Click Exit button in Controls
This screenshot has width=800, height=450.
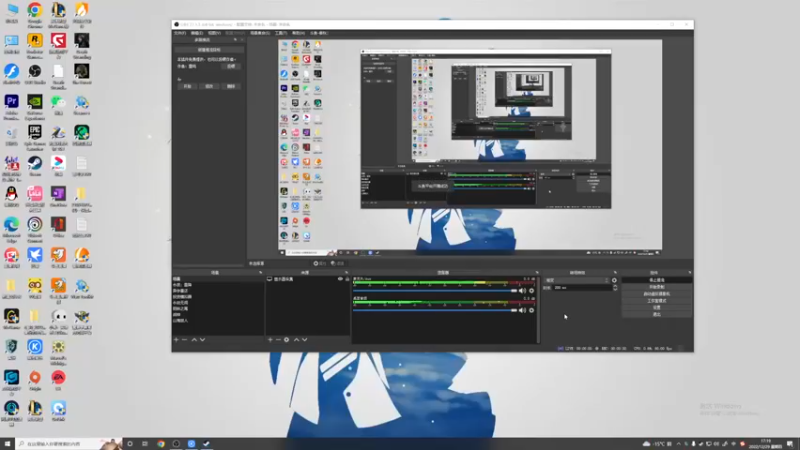[x=657, y=314]
